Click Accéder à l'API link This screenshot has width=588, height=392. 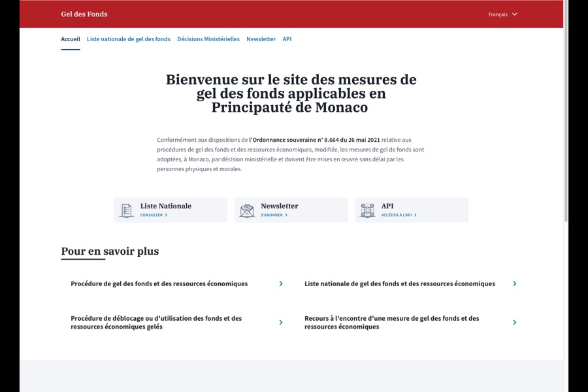point(399,215)
